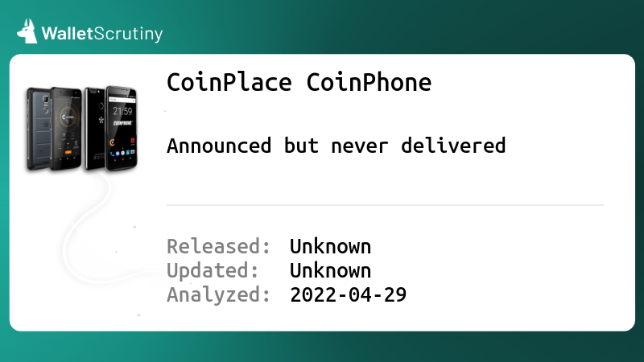Click the WalletScrutiny brand text

[x=102, y=34]
